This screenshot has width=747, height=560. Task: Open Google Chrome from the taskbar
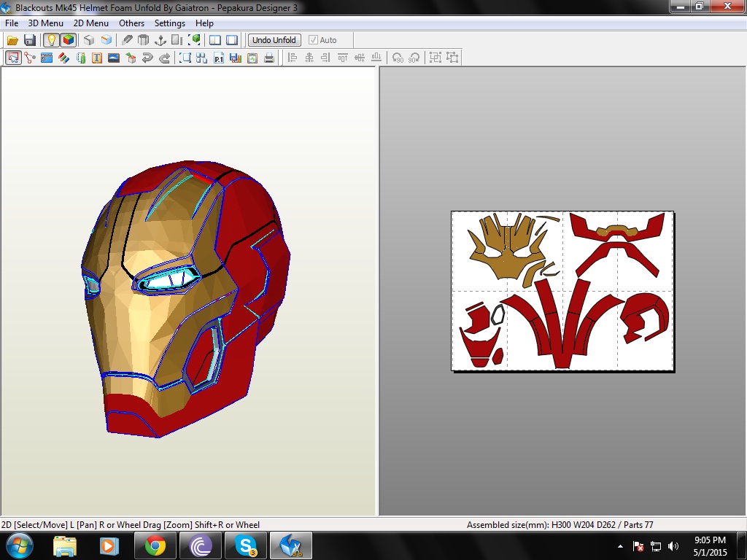pos(155,545)
